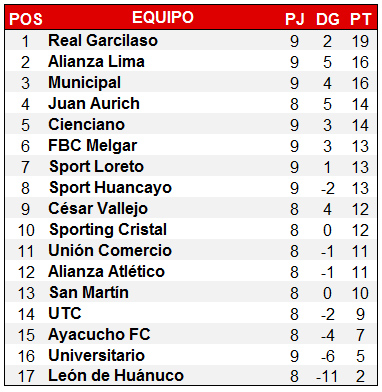Select the DG column header
Screen dimensions: 382x392
pos(327,19)
